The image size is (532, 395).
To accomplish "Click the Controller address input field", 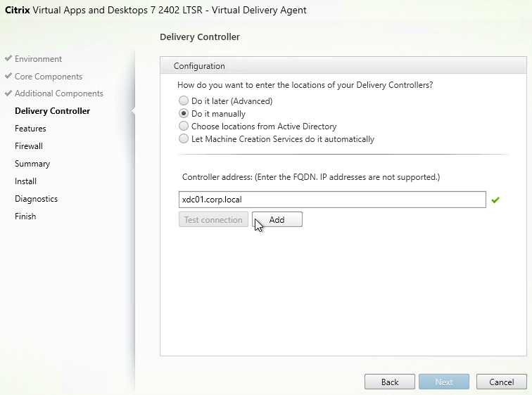I will click(x=332, y=200).
